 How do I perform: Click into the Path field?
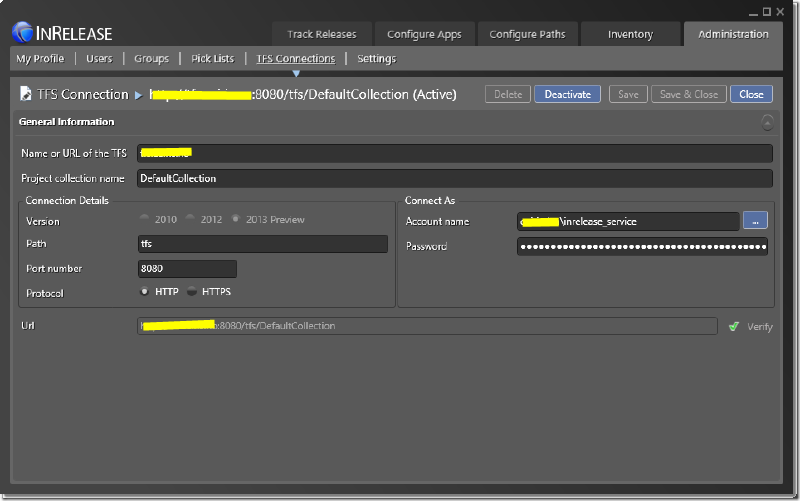point(263,244)
